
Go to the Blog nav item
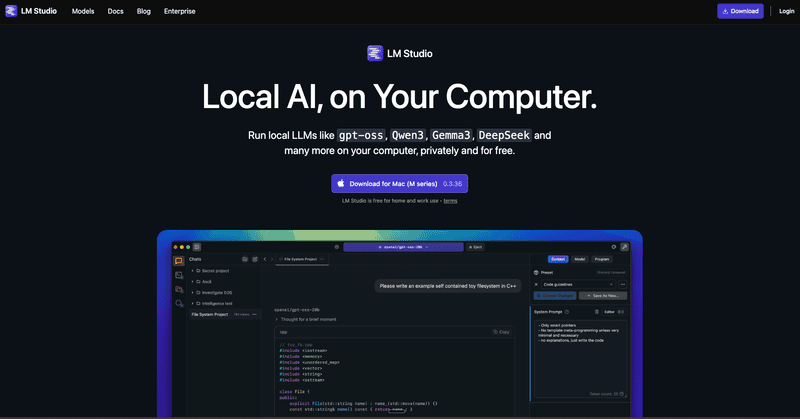coord(143,11)
